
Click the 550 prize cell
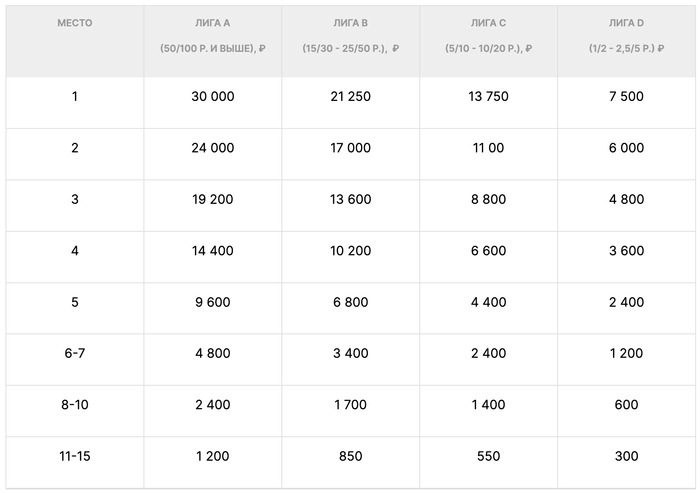point(488,456)
